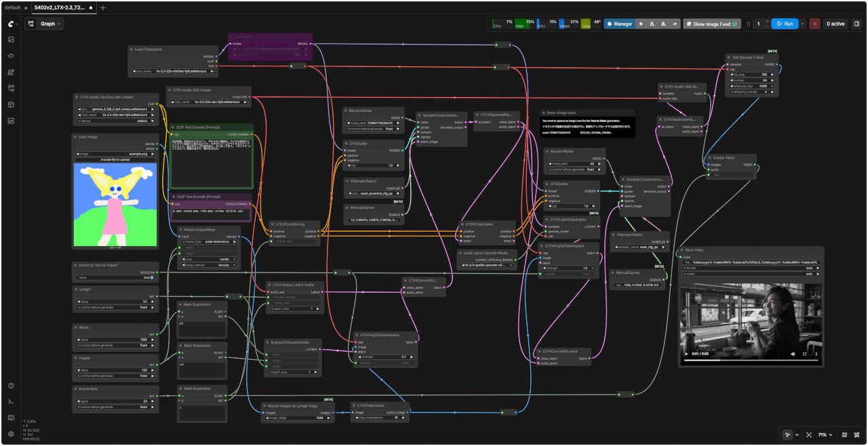The image size is (868, 446).
Task: Decrement Width value with left arrow
Action: click(77, 340)
